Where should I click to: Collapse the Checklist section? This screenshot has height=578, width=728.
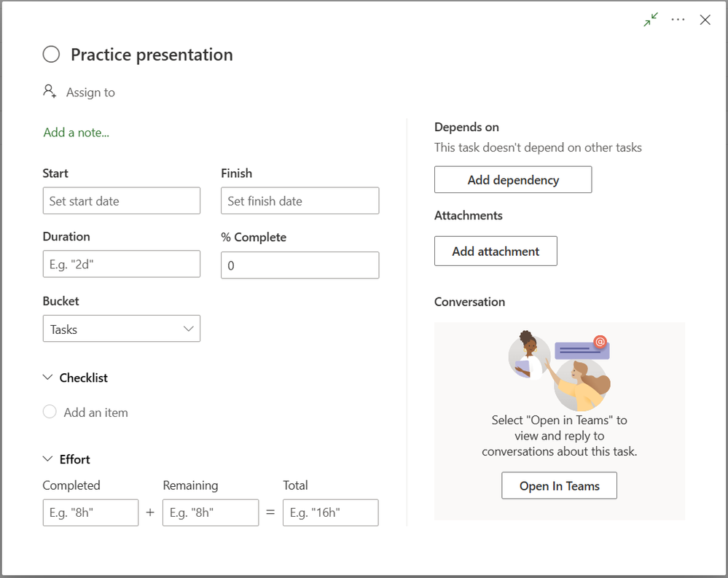point(48,378)
